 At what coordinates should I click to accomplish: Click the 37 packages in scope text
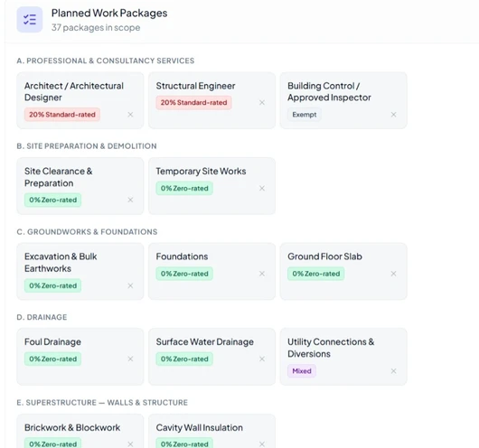96,27
